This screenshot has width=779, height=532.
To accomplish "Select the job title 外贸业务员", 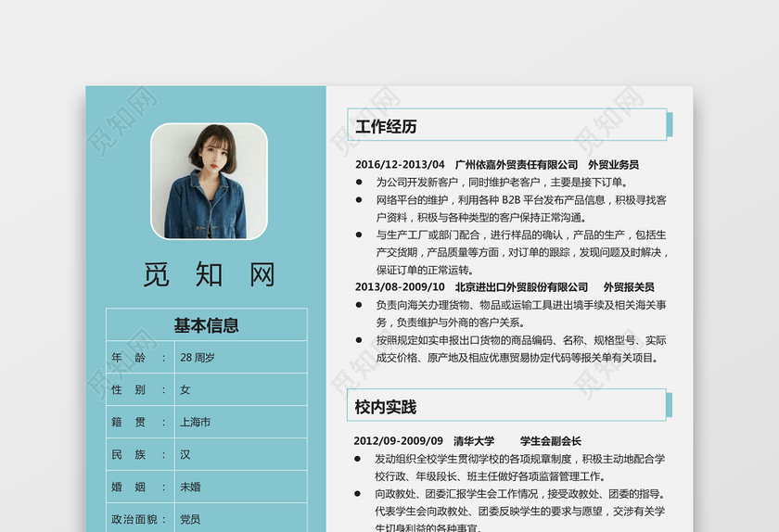I will [x=614, y=164].
